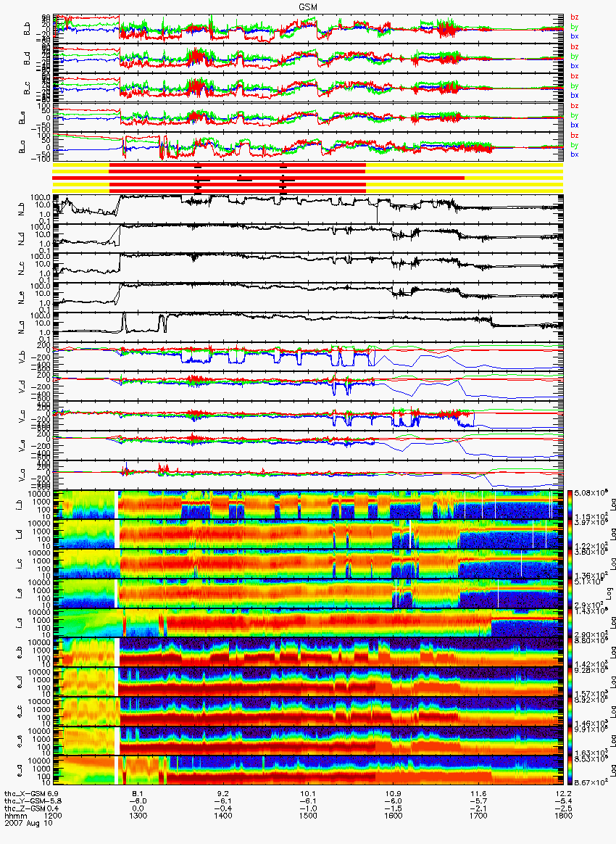Click the i_c ion spectrogram label
Screen dimensions: 616x844
tap(19, 563)
